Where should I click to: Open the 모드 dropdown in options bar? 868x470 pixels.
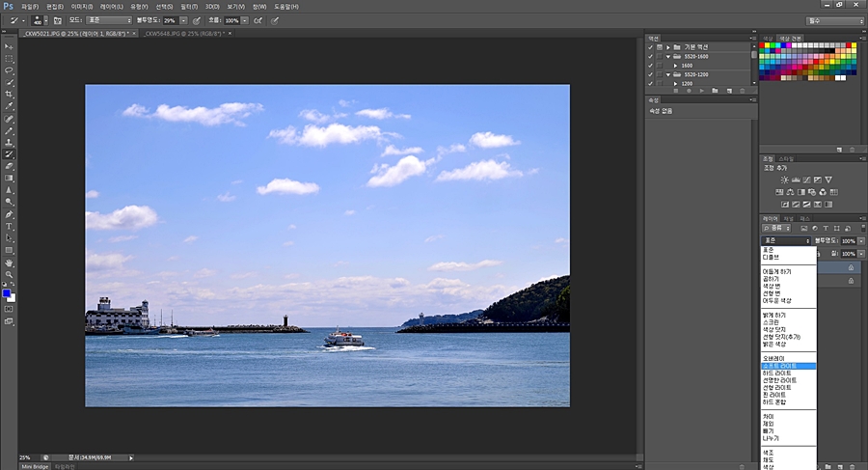pyautogui.click(x=108, y=19)
